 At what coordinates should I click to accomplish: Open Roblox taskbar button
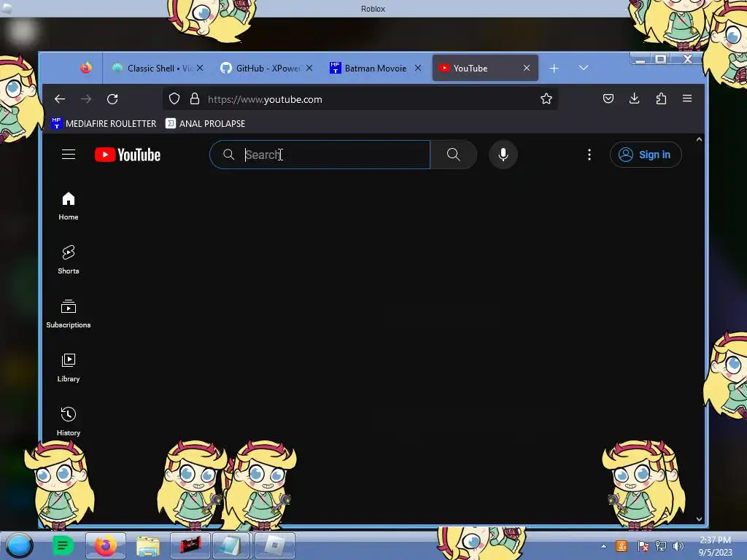[x=275, y=545]
